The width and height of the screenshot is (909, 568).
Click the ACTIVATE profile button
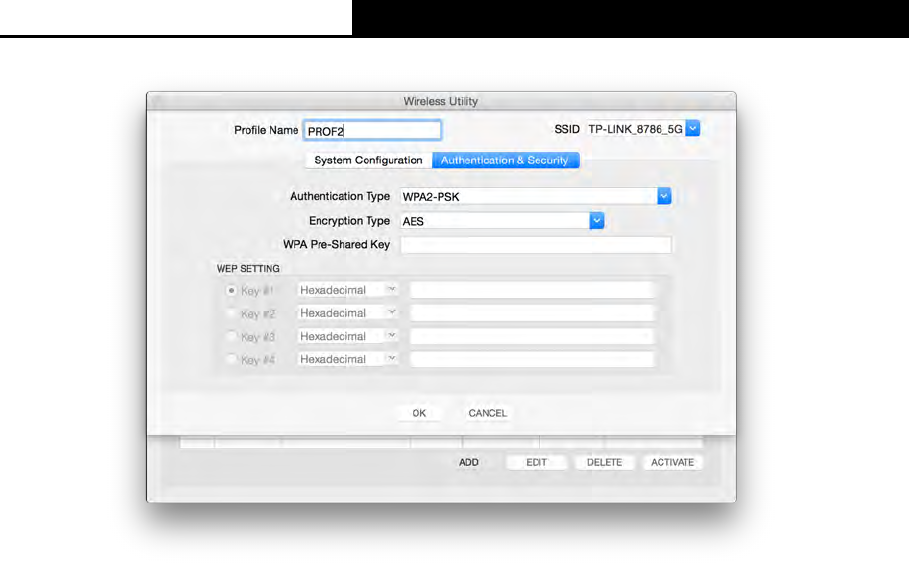pos(672,463)
